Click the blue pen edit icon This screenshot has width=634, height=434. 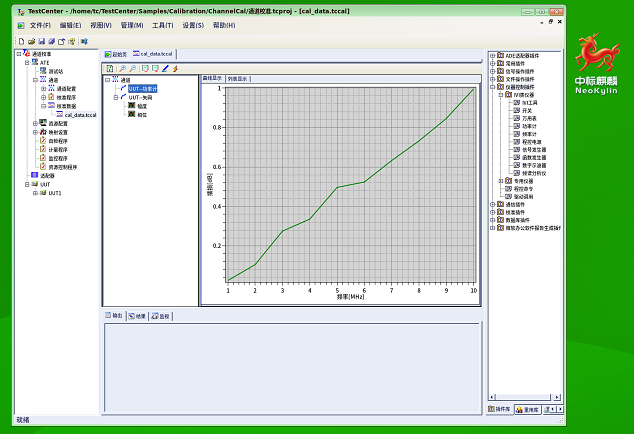click(165, 68)
